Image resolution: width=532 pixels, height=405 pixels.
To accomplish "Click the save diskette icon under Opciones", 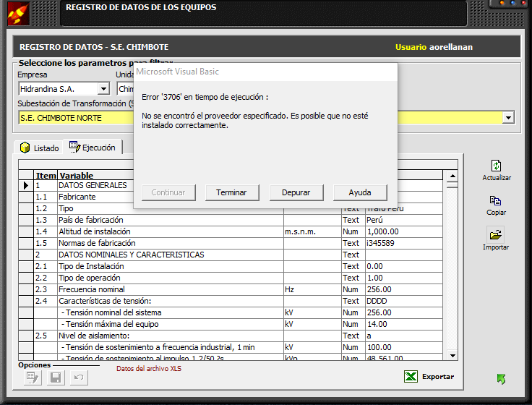I will pyautogui.click(x=56, y=378).
